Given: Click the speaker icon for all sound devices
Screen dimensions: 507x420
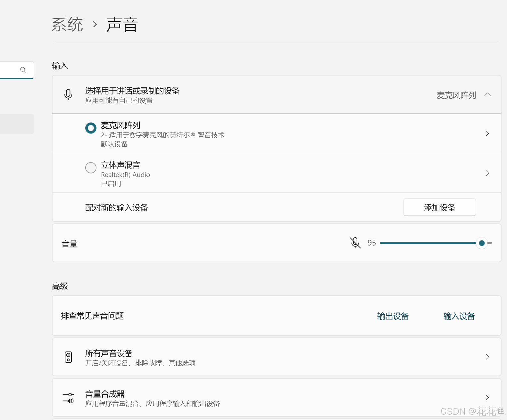Looking at the screenshot, I should tap(68, 357).
